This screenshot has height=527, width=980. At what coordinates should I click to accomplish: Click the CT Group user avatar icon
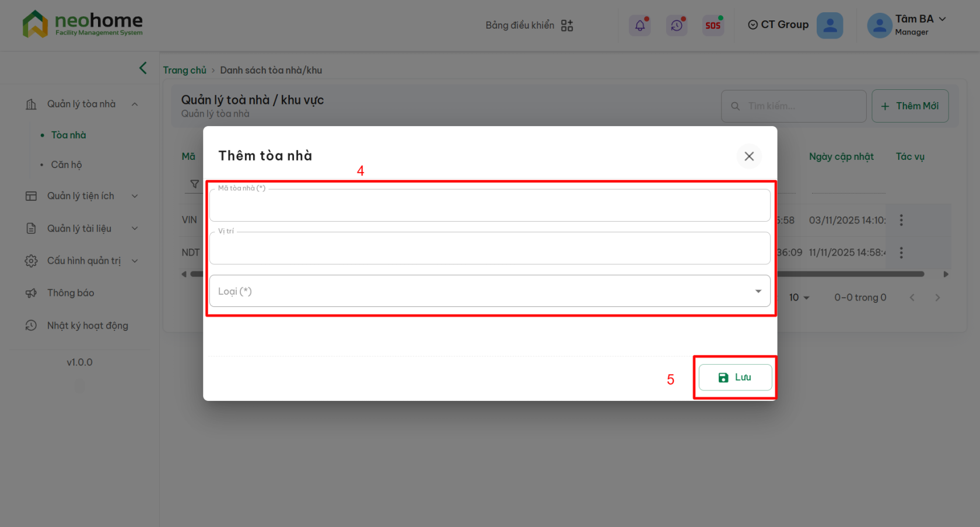point(829,25)
